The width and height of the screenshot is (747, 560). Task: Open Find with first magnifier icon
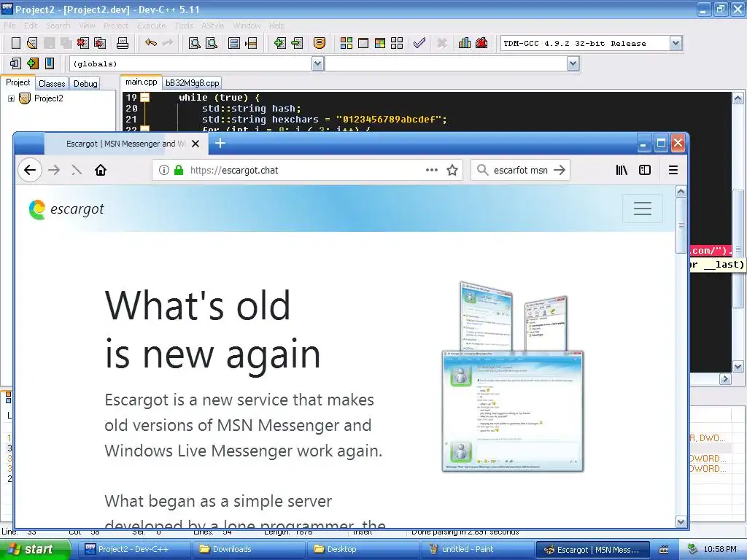click(194, 43)
